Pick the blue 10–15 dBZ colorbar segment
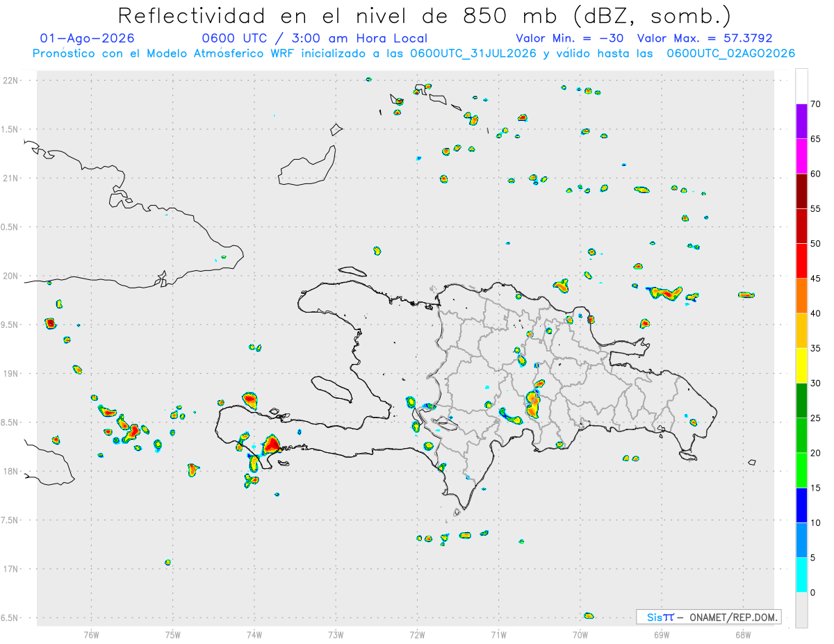This screenshot has height=644, width=834. 801,505
